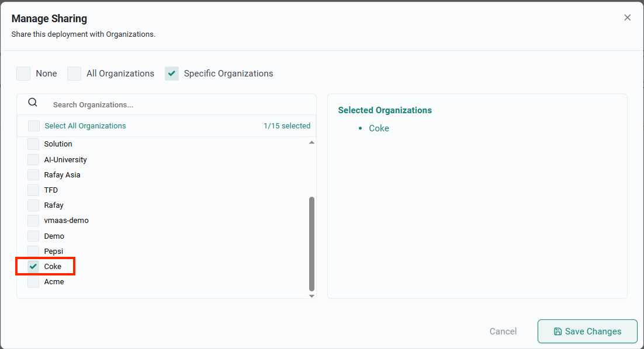
Task: Select the Rafay Asia organization
Action: [x=33, y=175]
